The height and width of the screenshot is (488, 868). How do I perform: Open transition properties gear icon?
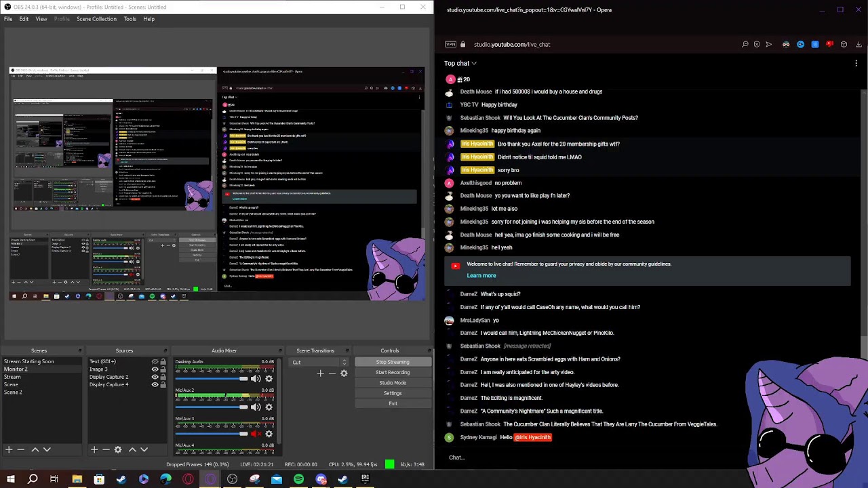tap(344, 373)
